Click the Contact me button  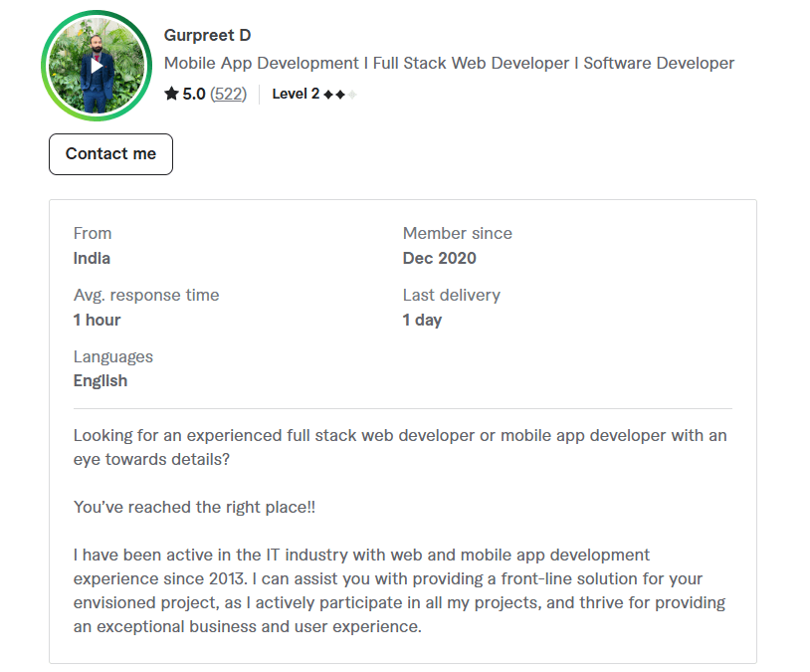(x=110, y=154)
